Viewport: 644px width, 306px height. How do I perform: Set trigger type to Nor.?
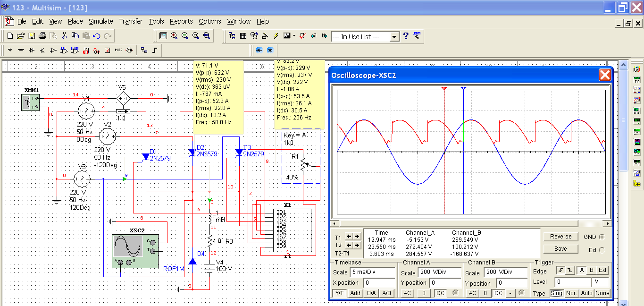coord(571,293)
